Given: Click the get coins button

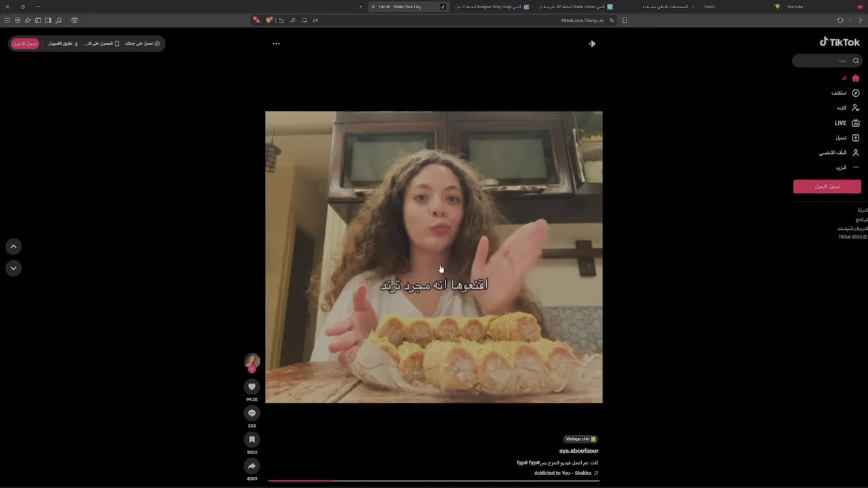Looking at the screenshot, I should pyautogui.click(x=142, y=43).
